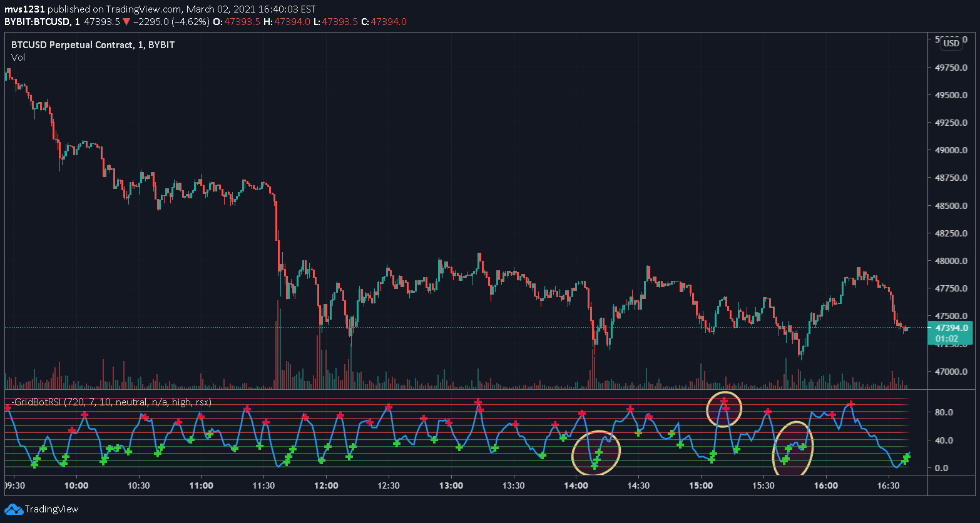Screen dimensions: 980x523
Task: Click the 10:00 time axis label
Action: pos(76,485)
